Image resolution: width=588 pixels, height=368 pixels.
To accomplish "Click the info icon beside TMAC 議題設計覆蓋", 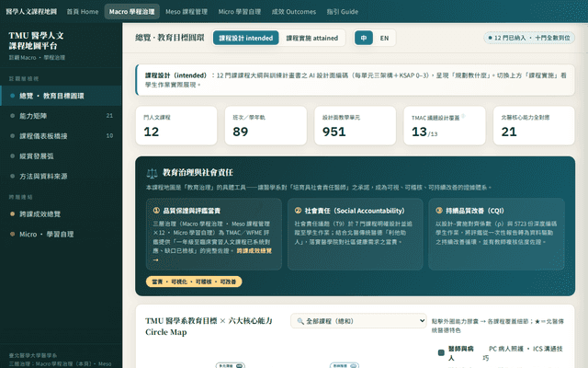I will coord(463,117).
